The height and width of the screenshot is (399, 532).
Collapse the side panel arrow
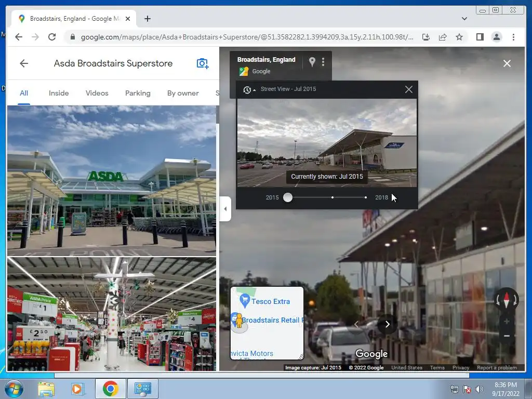pyautogui.click(x=225, y=209)
